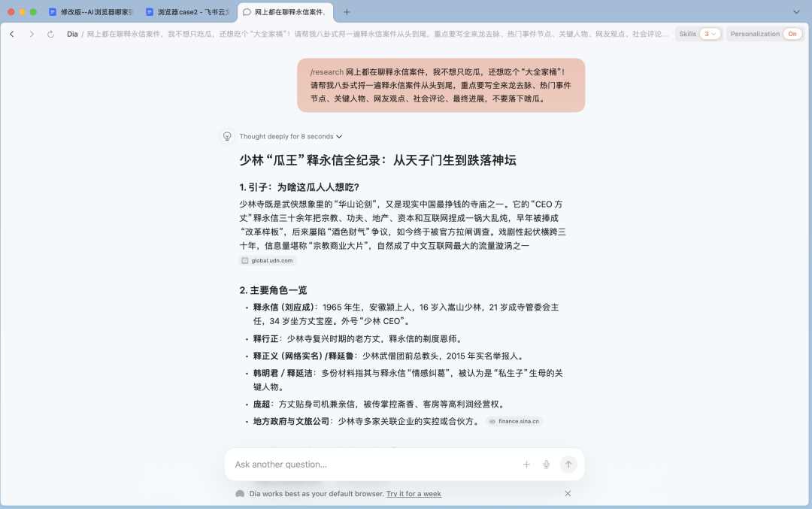This screenshot has width=812, height=509.
Task: Click the microphone icon in the question box
Action: tap(547, 464)
